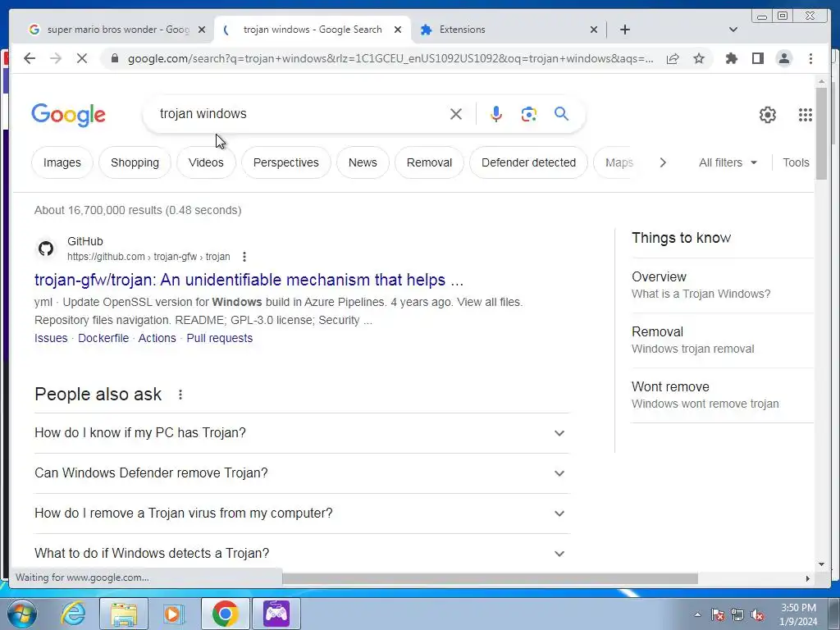Open the Tools button
The width and height of the screenshot is (840, 630).
point(796,162)
